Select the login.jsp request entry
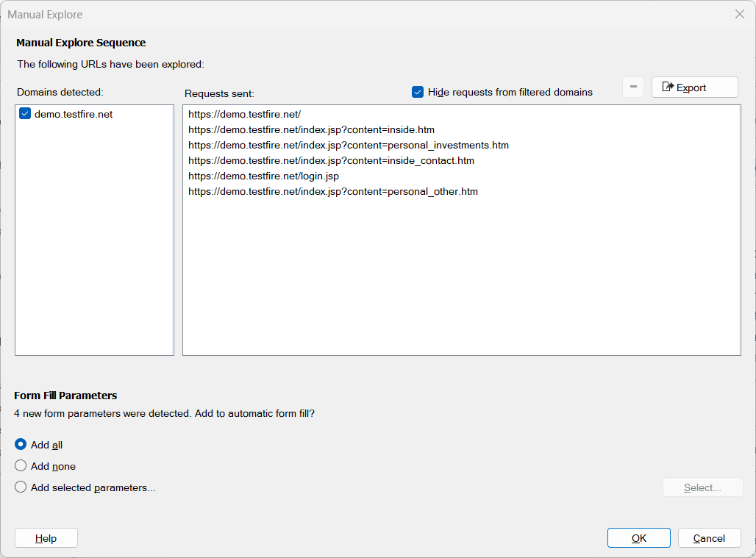The width and height of the screenshot is (756, 558). pos(263,176)
